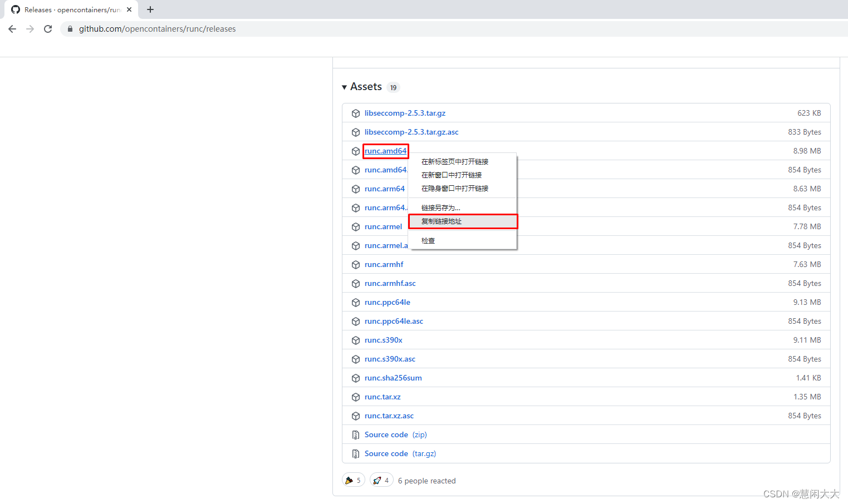
Task: Choose 检查 from context menu
Action: point(463,241)
